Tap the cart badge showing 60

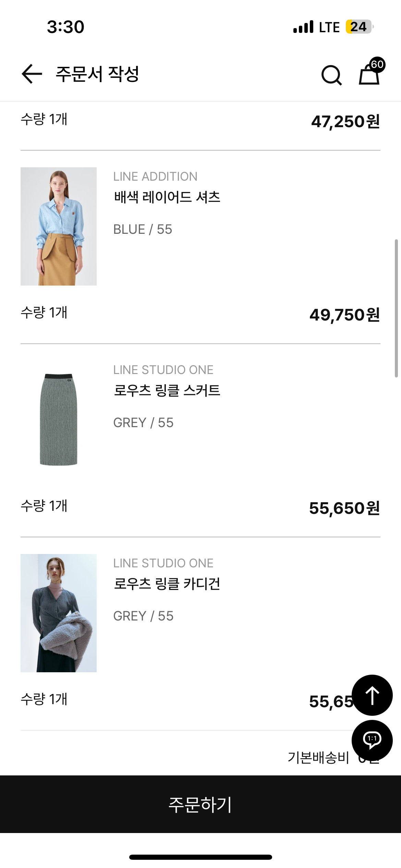pos(377,64)
